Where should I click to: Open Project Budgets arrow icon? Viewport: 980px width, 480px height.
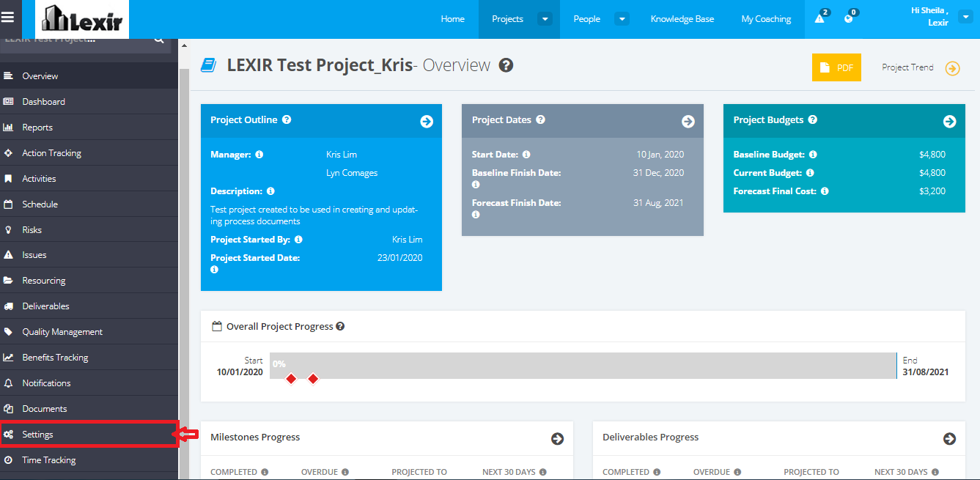point(949,122)
